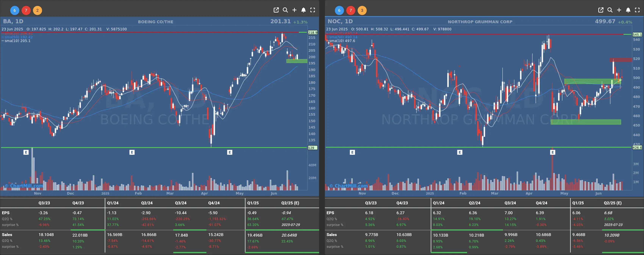Click the red 7 badge on NOC panel

tap(351, 10)
